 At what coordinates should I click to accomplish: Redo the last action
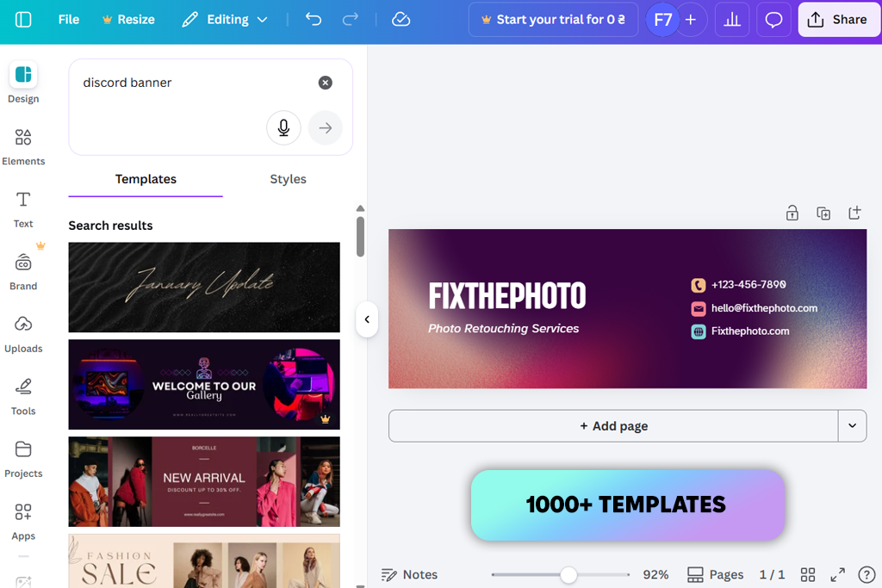[x=350, y=20]
